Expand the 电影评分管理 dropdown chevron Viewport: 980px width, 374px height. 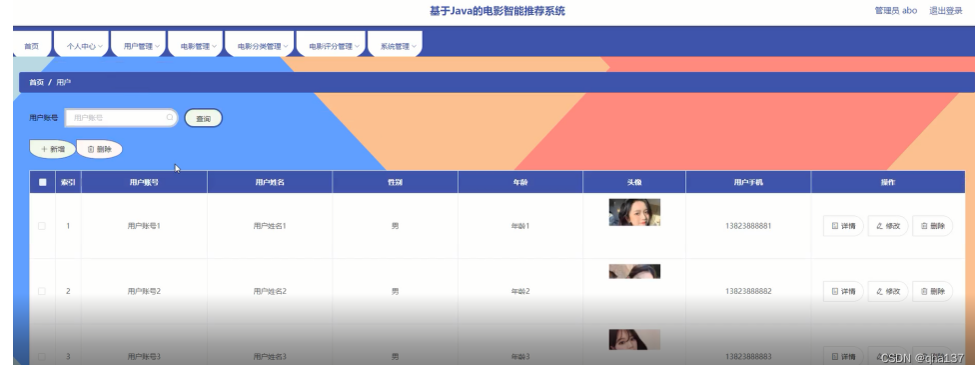[x=357, y=46]
